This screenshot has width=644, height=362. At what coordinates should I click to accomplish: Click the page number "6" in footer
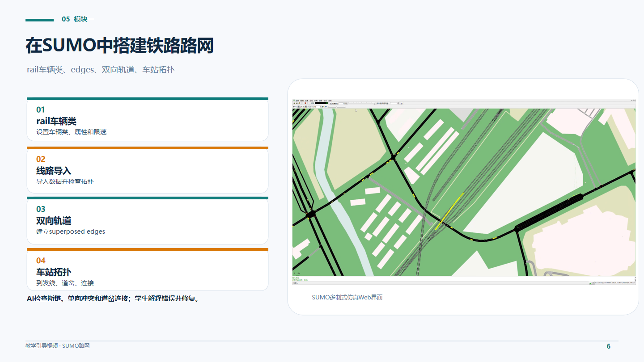coord(608,346)
